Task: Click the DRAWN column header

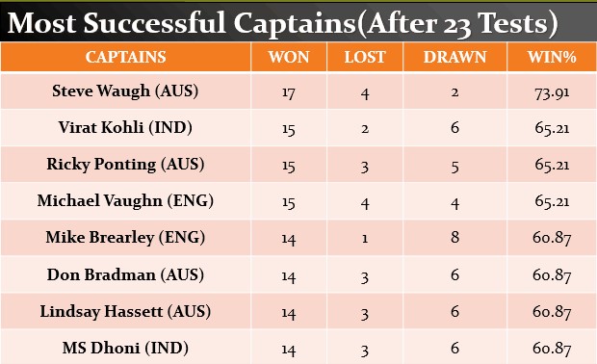Action: tap(454, 57)
